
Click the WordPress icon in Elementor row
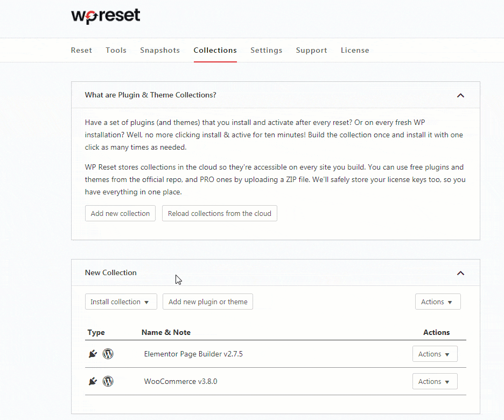pos(108,354)
